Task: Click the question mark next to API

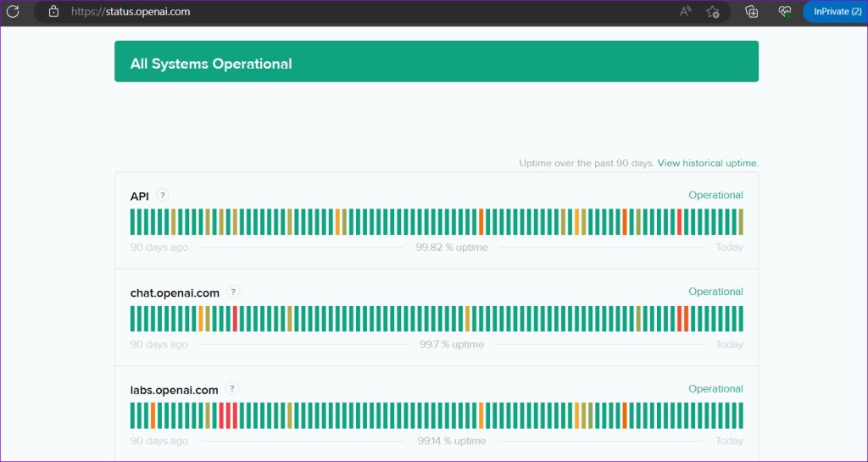Action: point(162,195)
